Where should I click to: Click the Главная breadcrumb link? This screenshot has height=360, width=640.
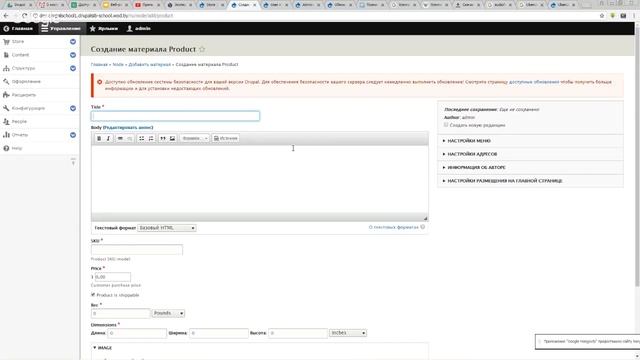click(x=99, y=64)
